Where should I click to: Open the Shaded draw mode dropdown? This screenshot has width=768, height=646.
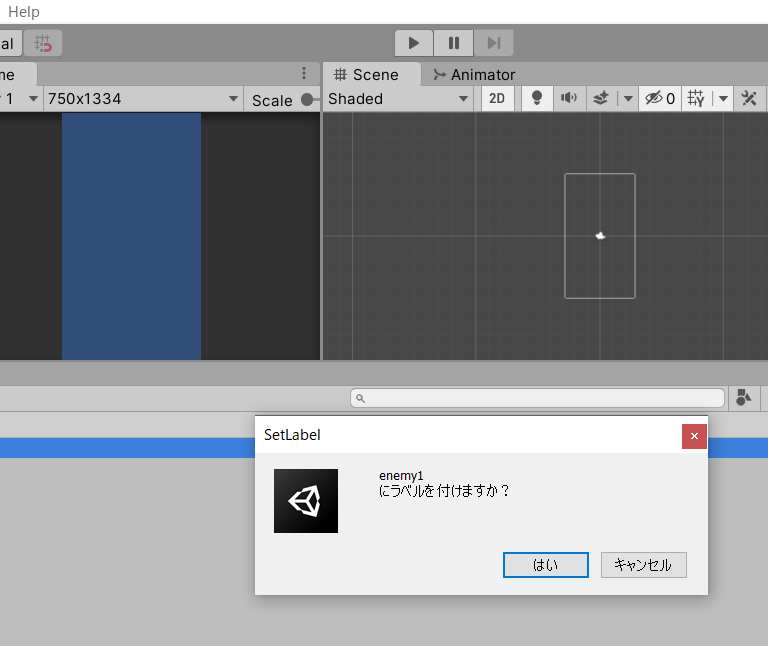click(398, 99)
